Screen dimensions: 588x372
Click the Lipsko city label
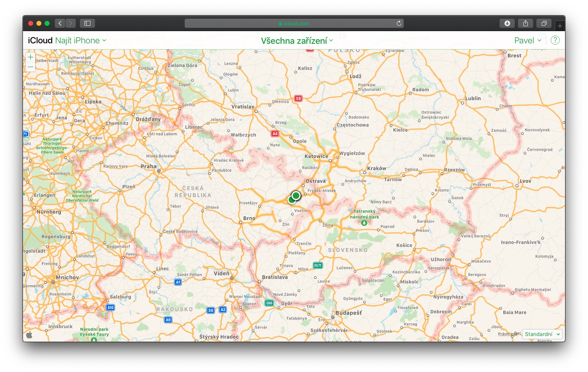93,101
